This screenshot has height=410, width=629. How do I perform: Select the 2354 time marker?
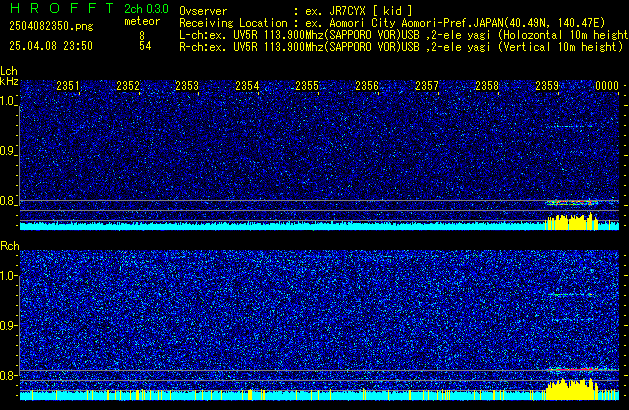[x=248, y=86]
